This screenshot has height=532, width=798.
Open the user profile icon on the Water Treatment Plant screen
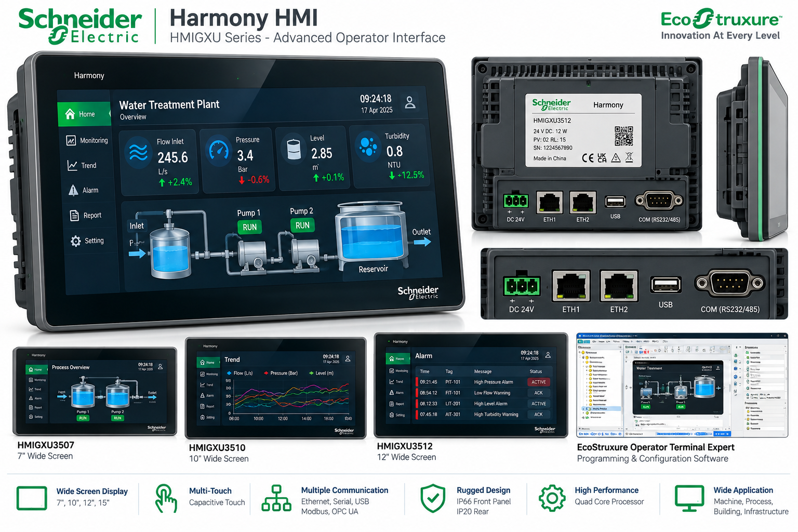point(410,102)
